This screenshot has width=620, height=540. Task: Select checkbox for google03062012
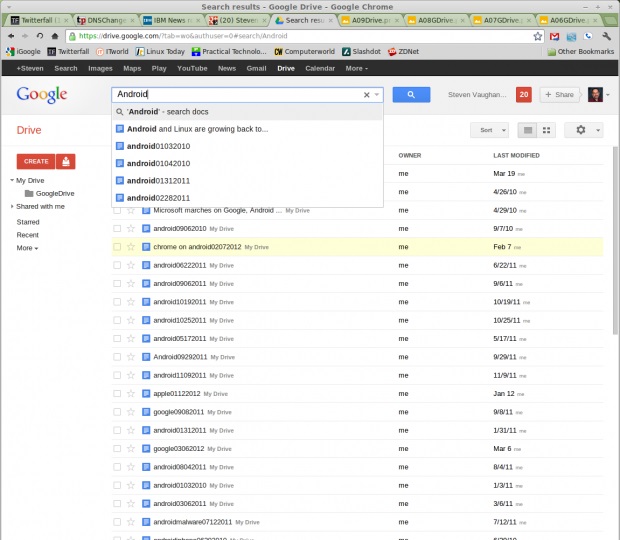[x=117, y=449]
